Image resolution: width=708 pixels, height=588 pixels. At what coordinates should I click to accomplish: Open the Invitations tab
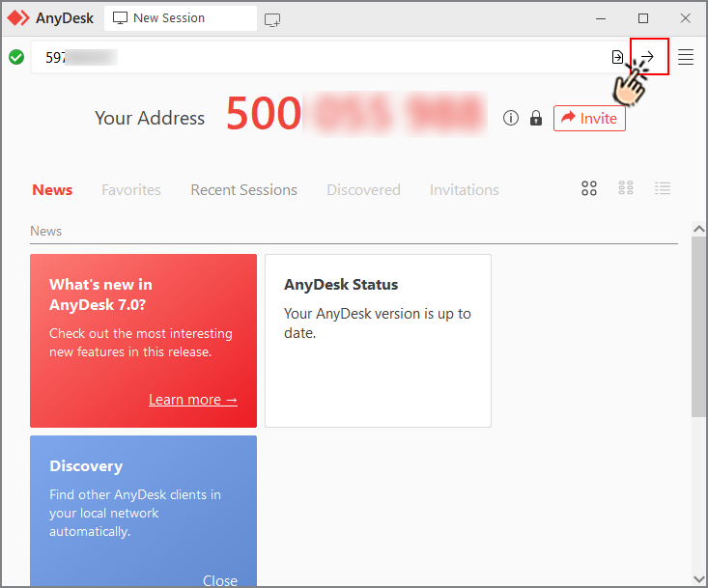(x=465, y=190)
